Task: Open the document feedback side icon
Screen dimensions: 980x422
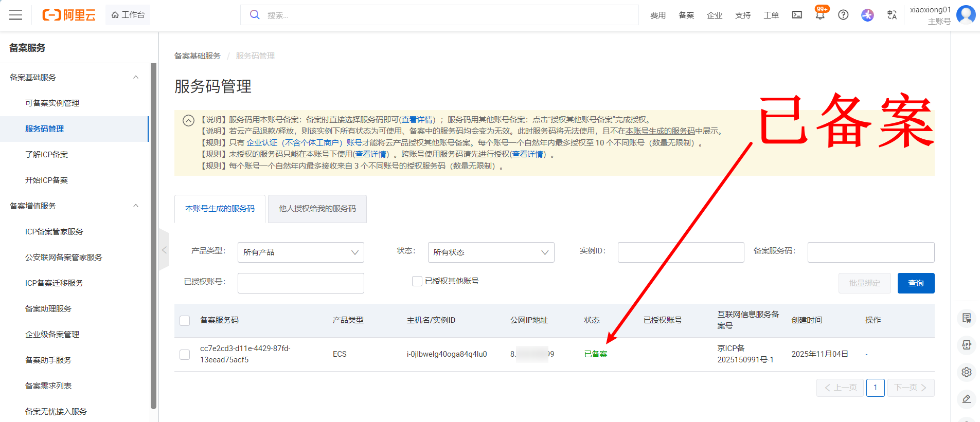Action: [x=967, y=319]
